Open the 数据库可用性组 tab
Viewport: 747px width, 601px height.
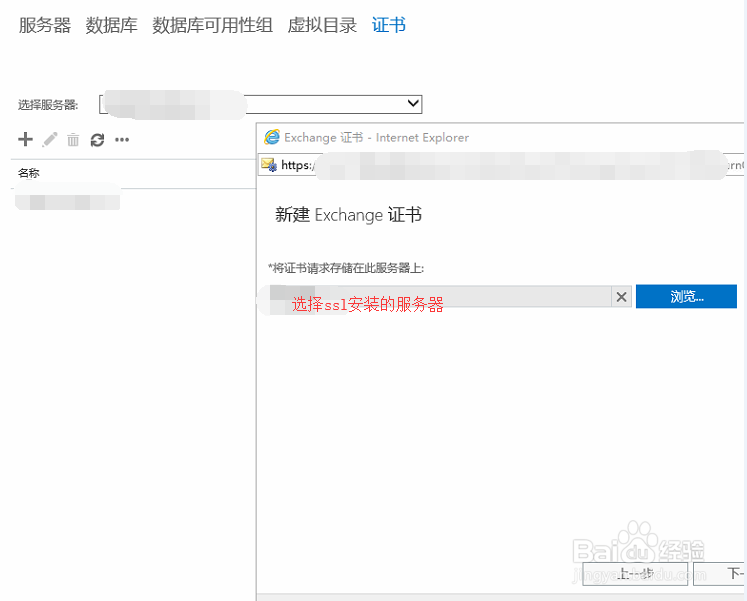212,25
